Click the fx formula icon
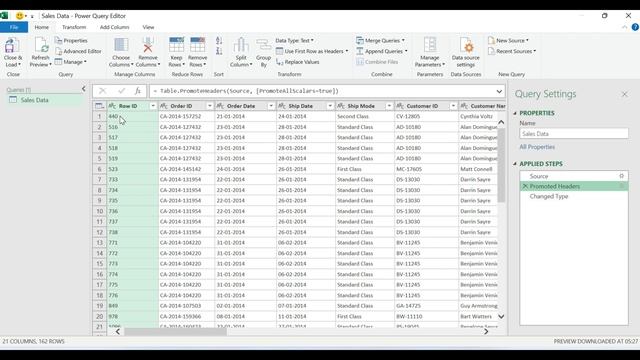 click(138, 91)
